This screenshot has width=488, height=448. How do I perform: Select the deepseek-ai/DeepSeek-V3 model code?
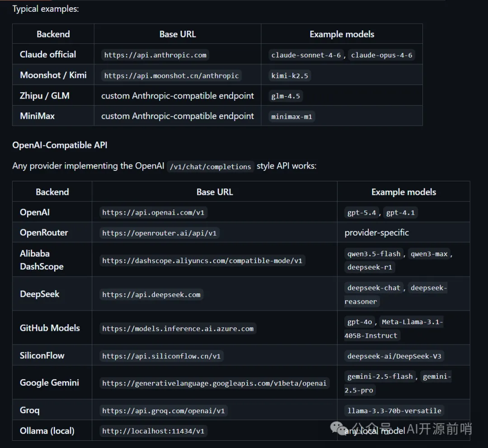(394, 356)
